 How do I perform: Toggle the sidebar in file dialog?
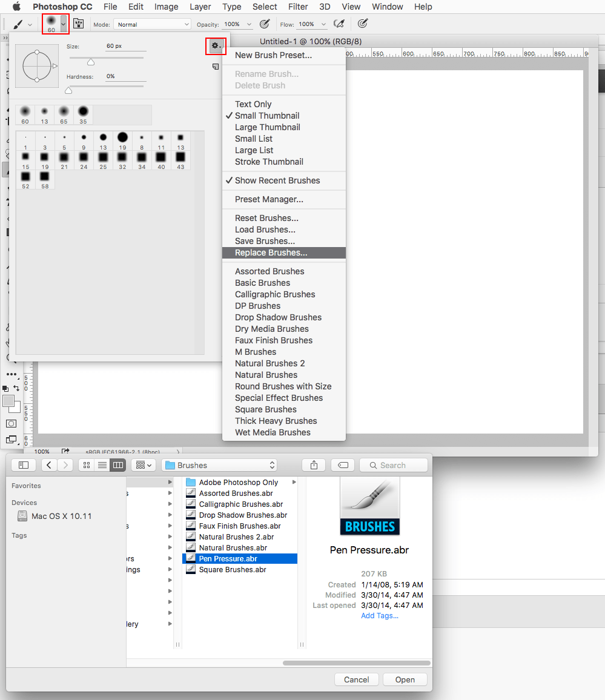coord(24,465)
